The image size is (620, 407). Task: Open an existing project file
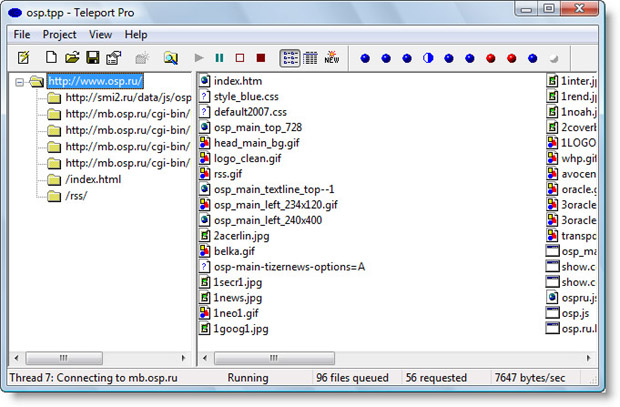tap(72, 58)
